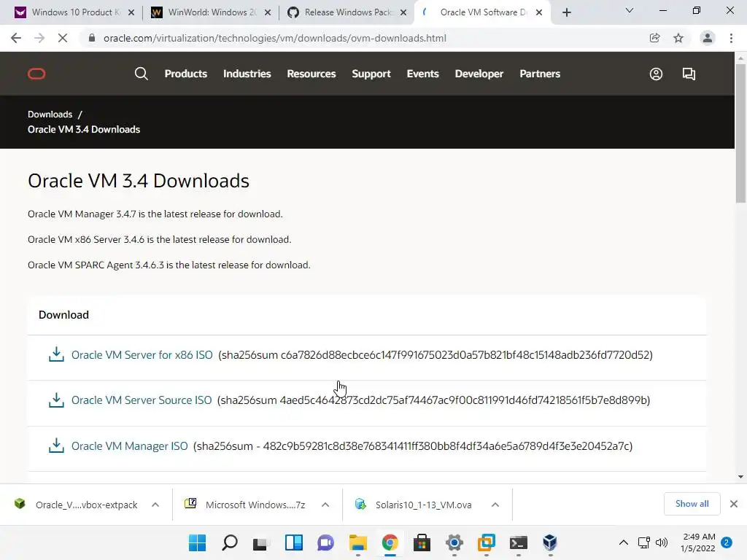Open Settings gear on taskbar
The height and width of the screenshot is (560, 747).
click(454, 542)
